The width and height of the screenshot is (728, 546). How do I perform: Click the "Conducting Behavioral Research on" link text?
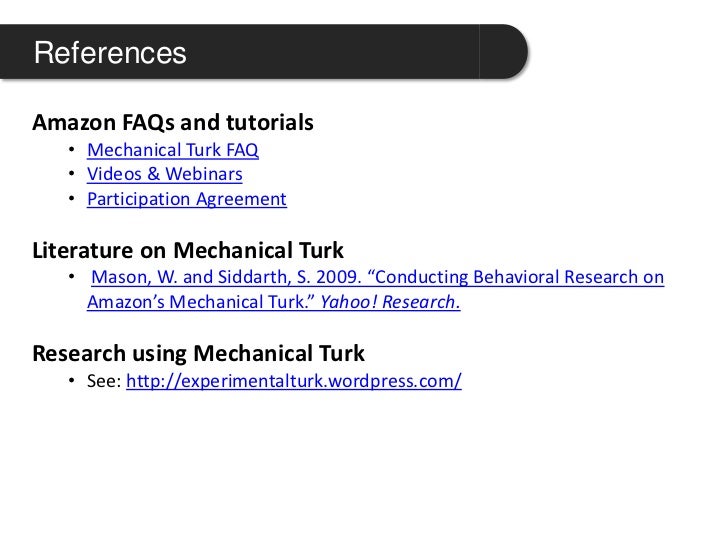pos(516,277)
